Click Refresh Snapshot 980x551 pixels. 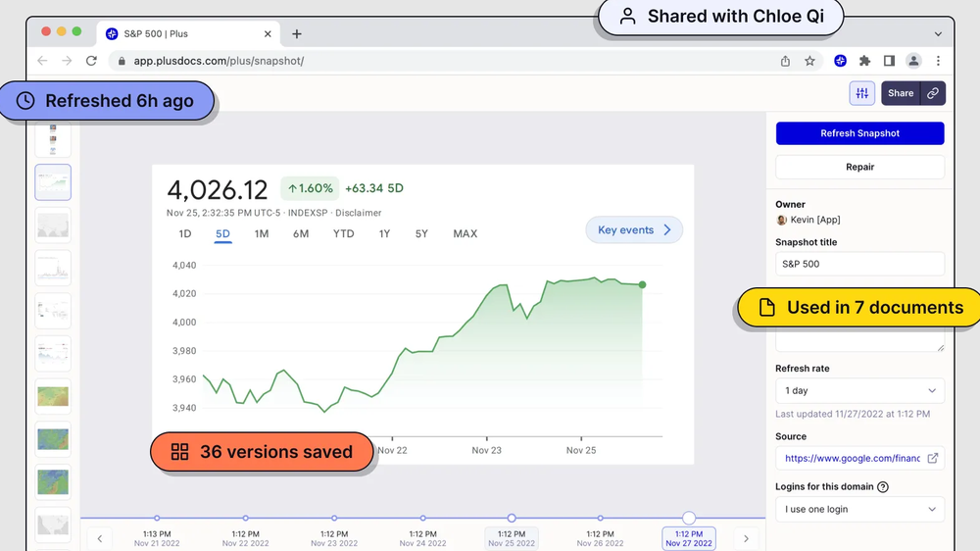coord(860,133)
